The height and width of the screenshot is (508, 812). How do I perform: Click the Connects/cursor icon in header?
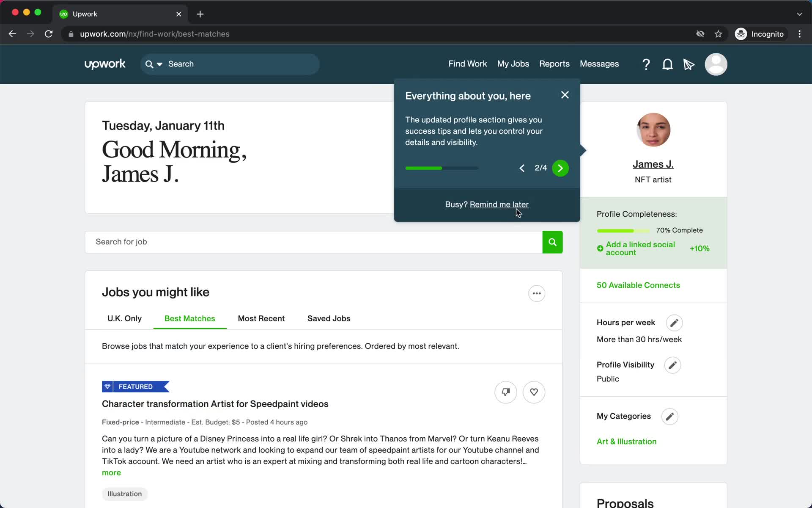pyautogui.click(x=689, y=64)
